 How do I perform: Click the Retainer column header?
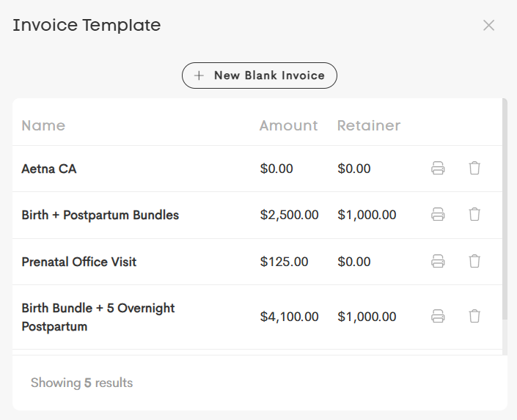pyautogui.click(x=369, y=125)
